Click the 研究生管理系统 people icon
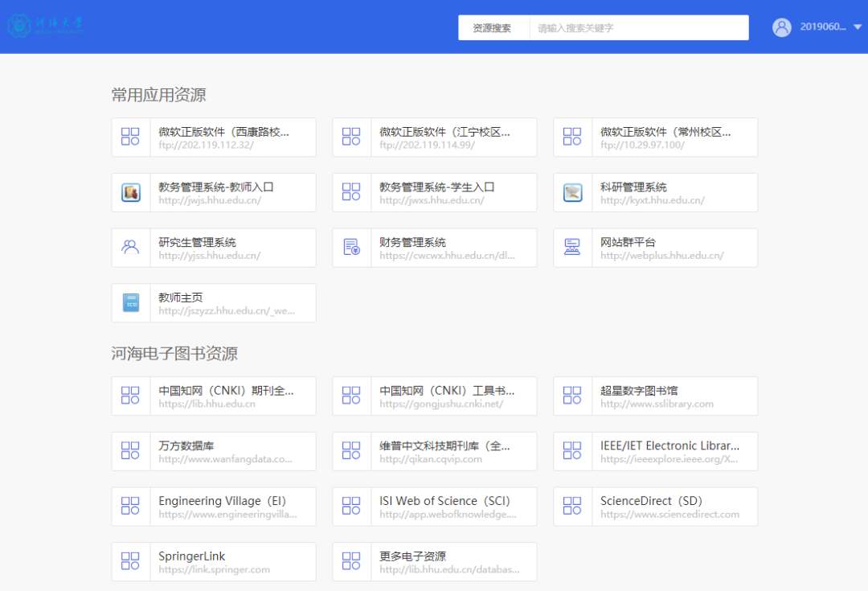The width and height of the screenshot is (868, 591). [131, 247]
